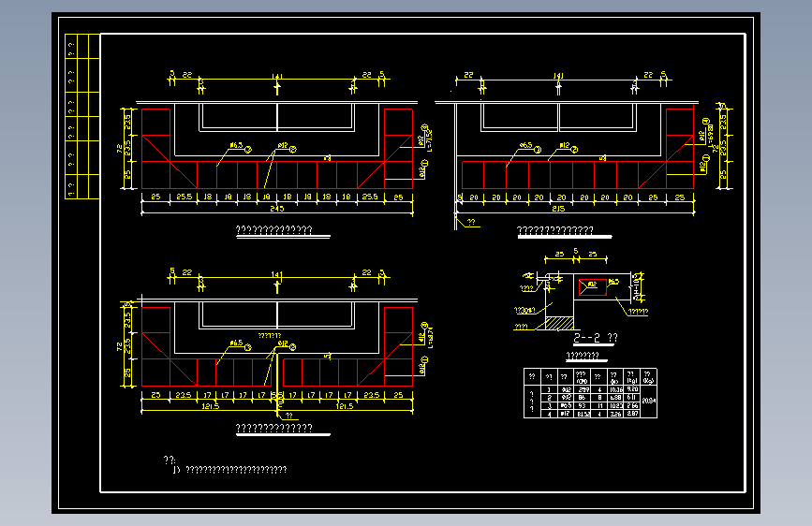The width and height of the screenshot is (812, 526).
Task: Click the 2.87 weight cell
Action: pyautogui.click(x=632, y=413)
